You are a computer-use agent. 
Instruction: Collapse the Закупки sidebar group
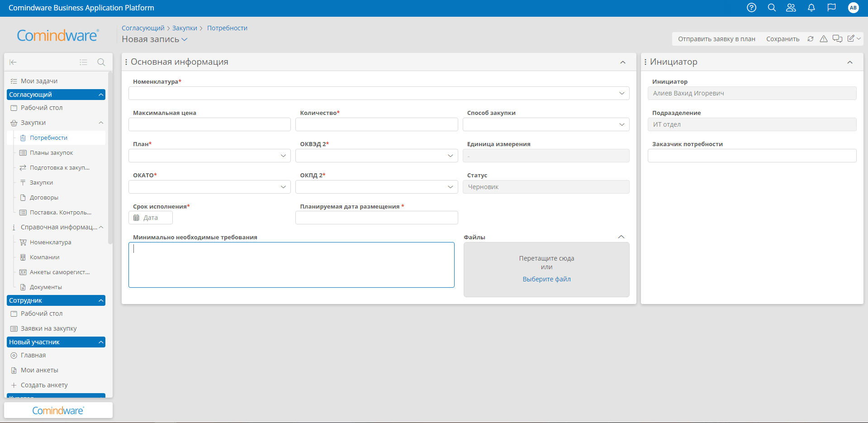click(x=101, y=123)
